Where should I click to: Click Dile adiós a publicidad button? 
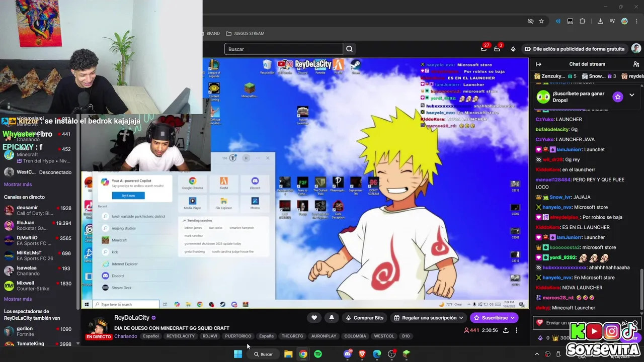click(574, 49)
